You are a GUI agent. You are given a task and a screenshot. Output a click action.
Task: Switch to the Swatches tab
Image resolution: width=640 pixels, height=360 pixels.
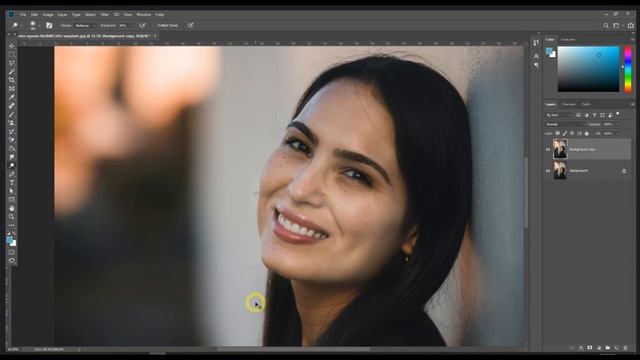pos(568,40)
